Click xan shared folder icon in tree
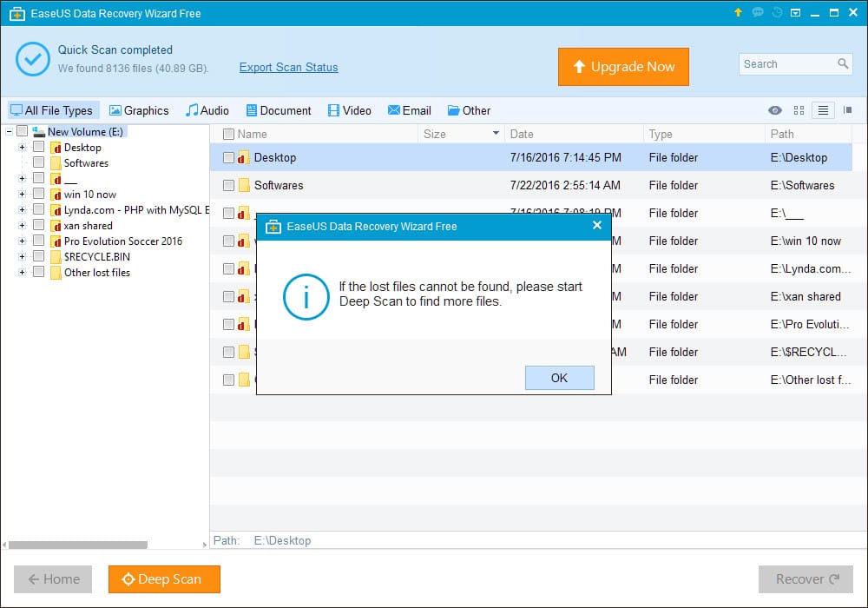Viewport: 868px width, 608px height. pos(56,225)
